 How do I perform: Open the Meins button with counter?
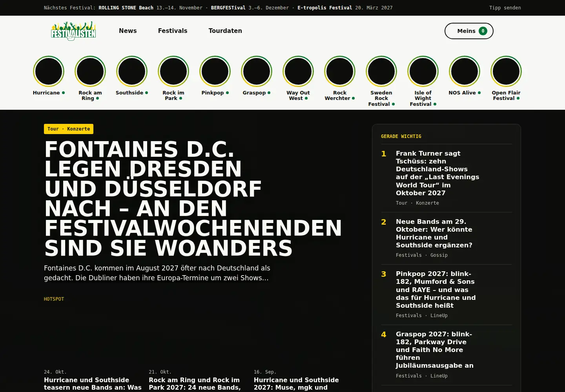[469, 31]
